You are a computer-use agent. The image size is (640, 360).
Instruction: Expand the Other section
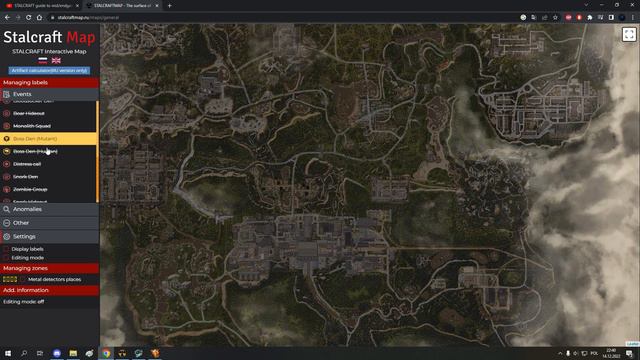49,223
